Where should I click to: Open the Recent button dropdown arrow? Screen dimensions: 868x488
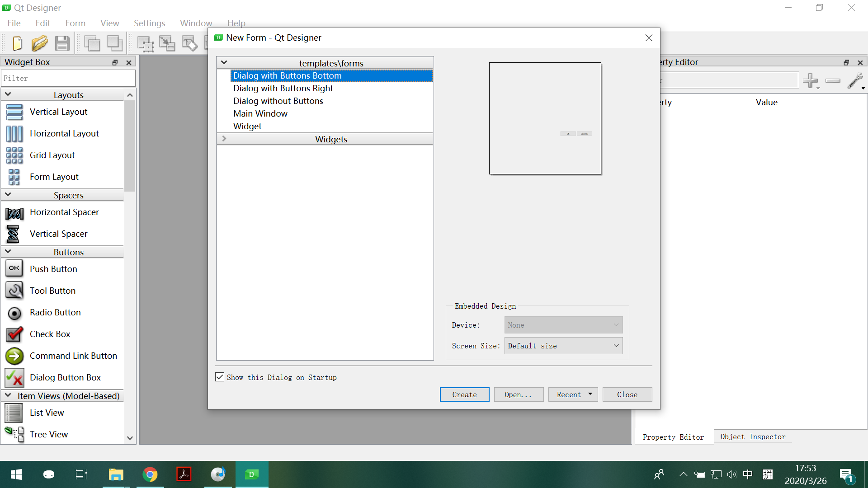pos(590,394)
